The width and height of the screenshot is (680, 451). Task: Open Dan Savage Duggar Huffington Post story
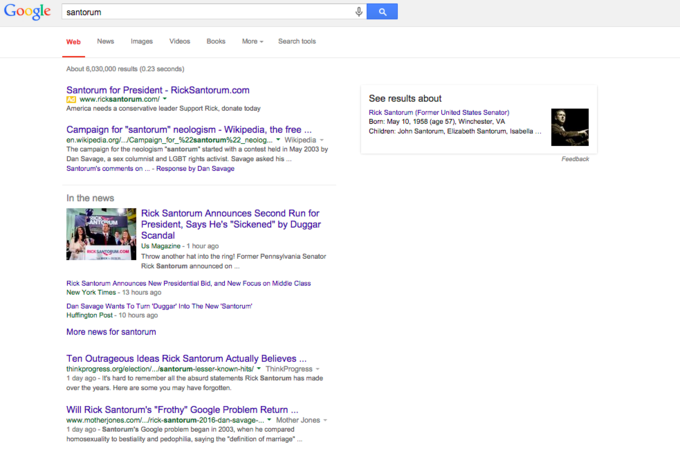(159, 306)
